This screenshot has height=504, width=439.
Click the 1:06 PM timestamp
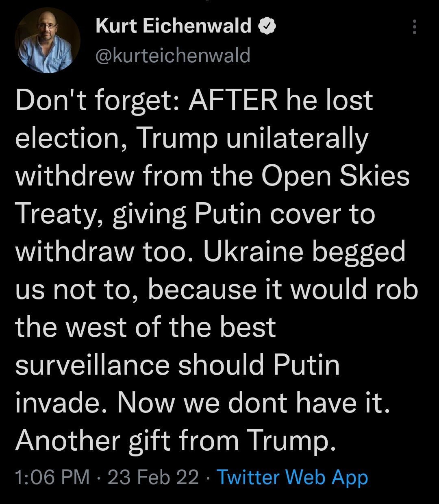[x=52, y=477]
